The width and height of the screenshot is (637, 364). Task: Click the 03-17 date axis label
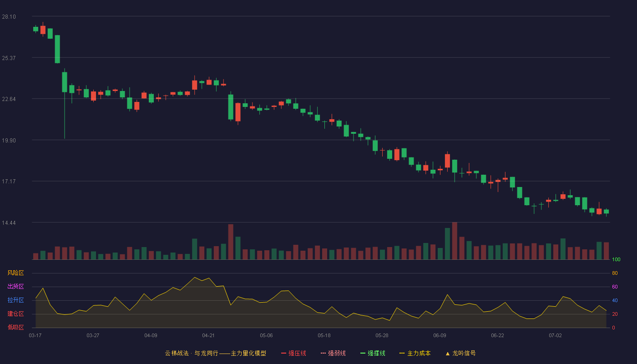[35, 335]
